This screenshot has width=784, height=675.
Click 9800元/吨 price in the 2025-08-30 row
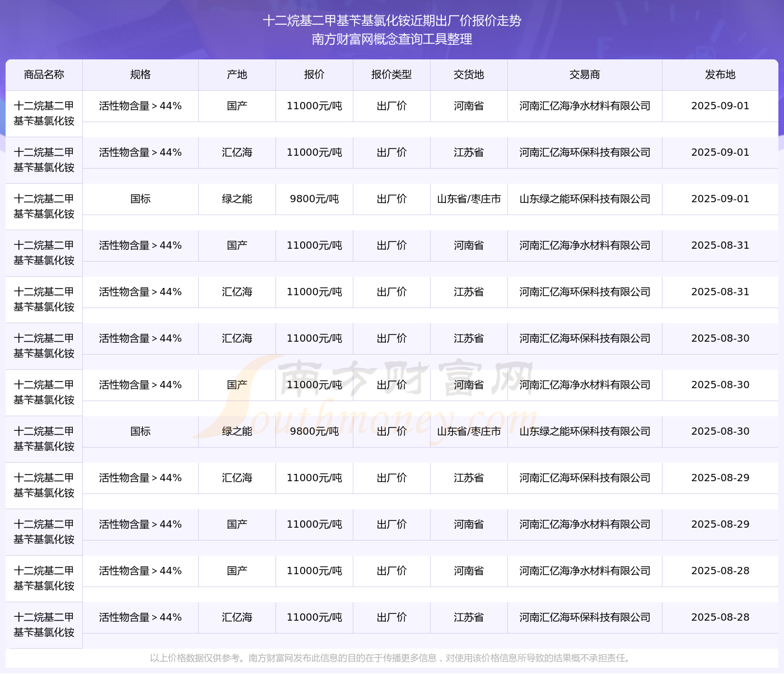314,431
